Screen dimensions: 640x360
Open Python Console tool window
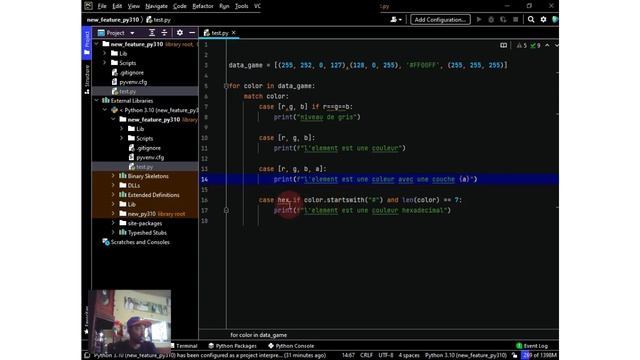coord(291,346)
